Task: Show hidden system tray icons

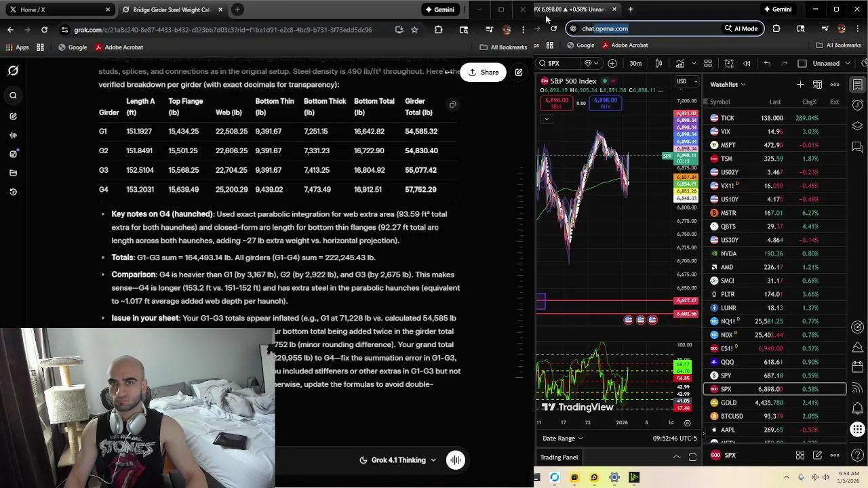Action: [x=787, y=477]
